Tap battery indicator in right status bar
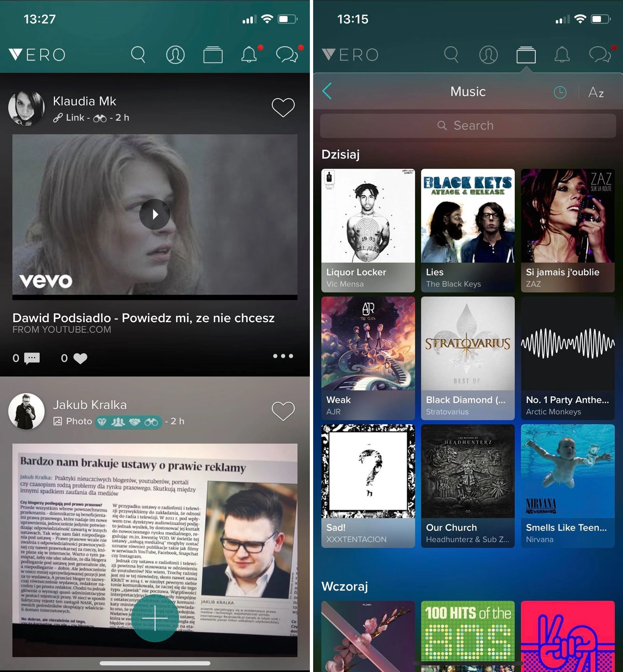 point(600,19)
